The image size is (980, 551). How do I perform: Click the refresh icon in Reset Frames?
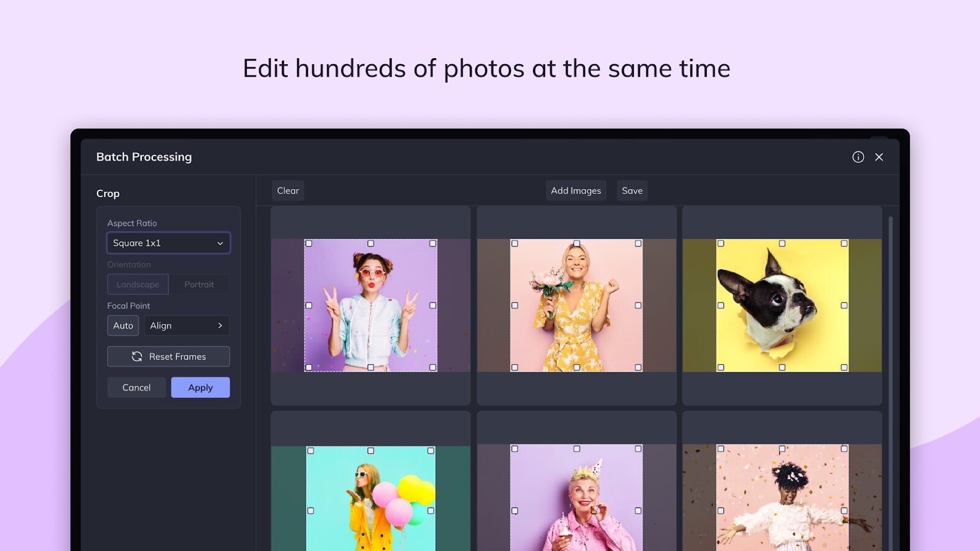pyautogui.click(x=137, y=356)
